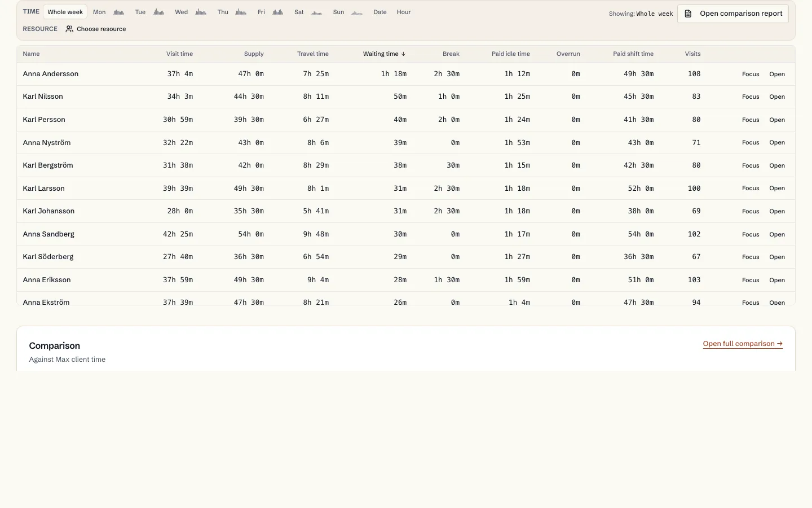The height and width of the screenshot is (508, 812).
Task: Open Karl Nilsson's details
Action: click(777, 97)
